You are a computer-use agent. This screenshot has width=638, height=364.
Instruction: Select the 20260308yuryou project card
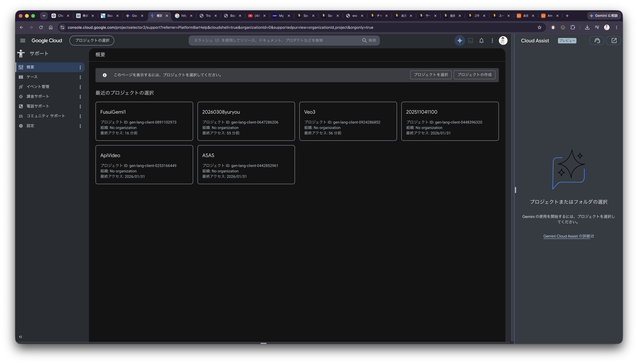pyautogui.click(x=246, y=121)
